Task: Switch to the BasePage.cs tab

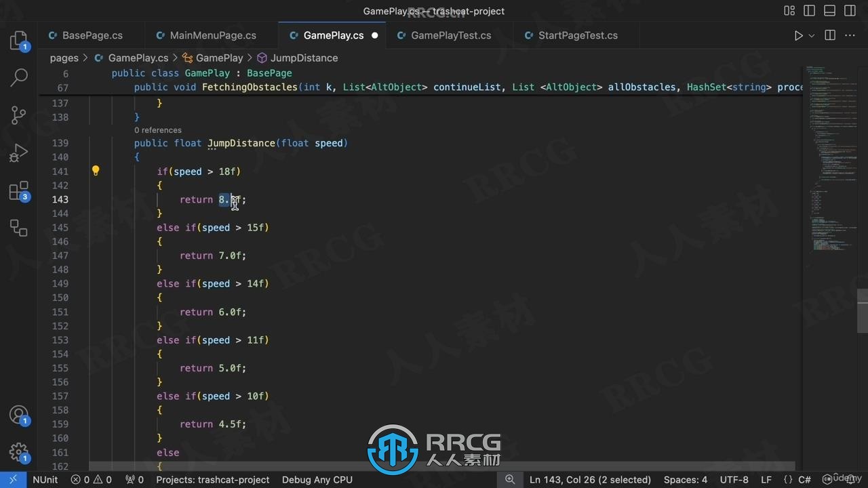Action: [92, 35]
